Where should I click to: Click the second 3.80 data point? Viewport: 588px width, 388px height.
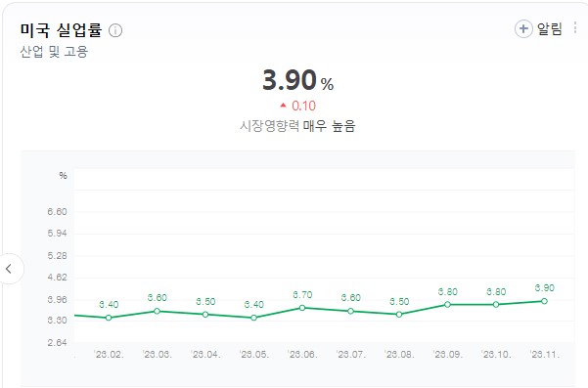496,305
